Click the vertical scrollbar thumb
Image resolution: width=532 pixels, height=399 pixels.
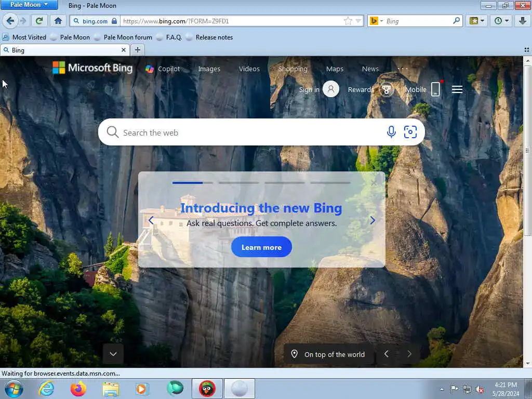[x=527, y=150]
